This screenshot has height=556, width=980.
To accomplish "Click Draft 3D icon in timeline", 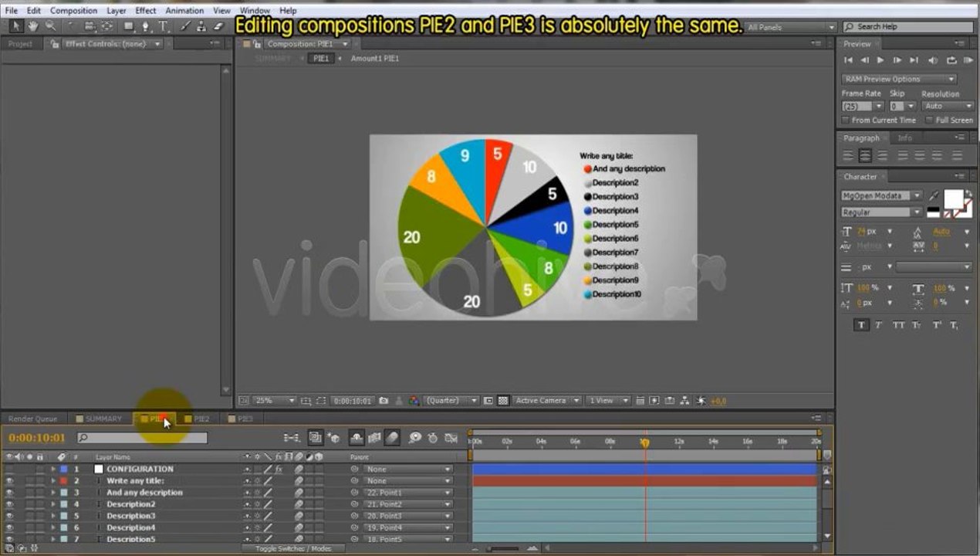I will [x=334, y=438].
